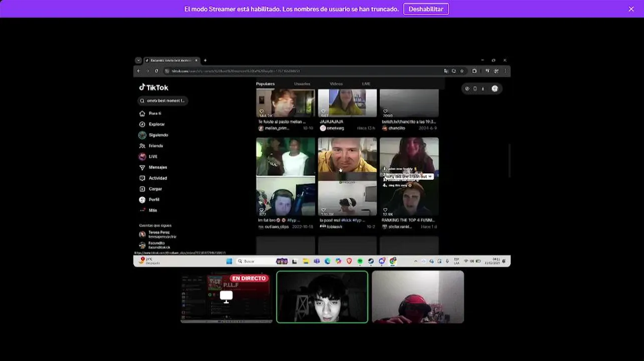Open Actividad in the TikTok sidebar

click(153, 178)
